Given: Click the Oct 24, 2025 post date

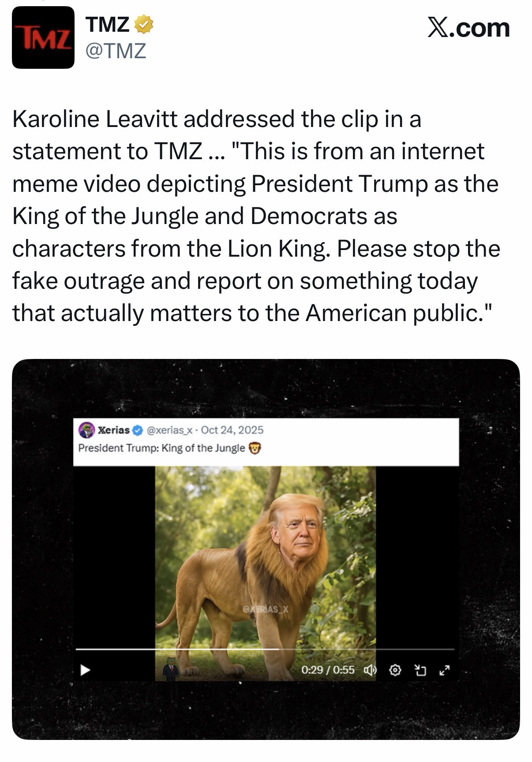Looking at the screenshot, I should point(232,430).
